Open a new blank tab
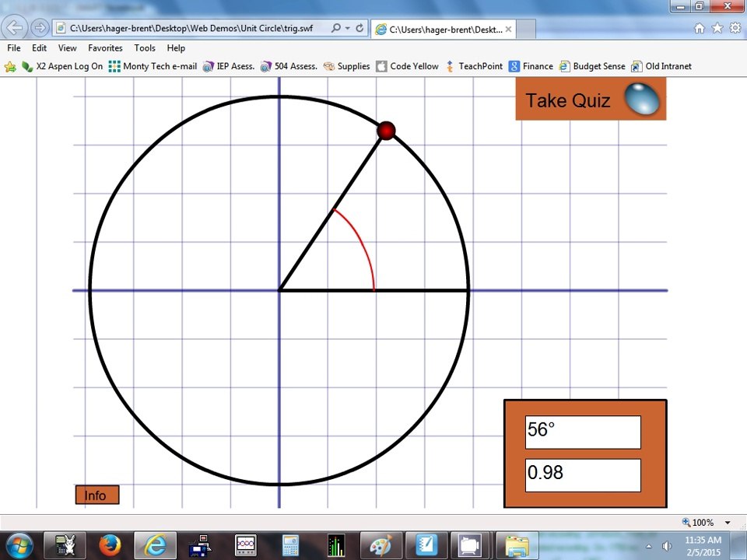Screen dimensions: 747x560 tap(526, 30)
